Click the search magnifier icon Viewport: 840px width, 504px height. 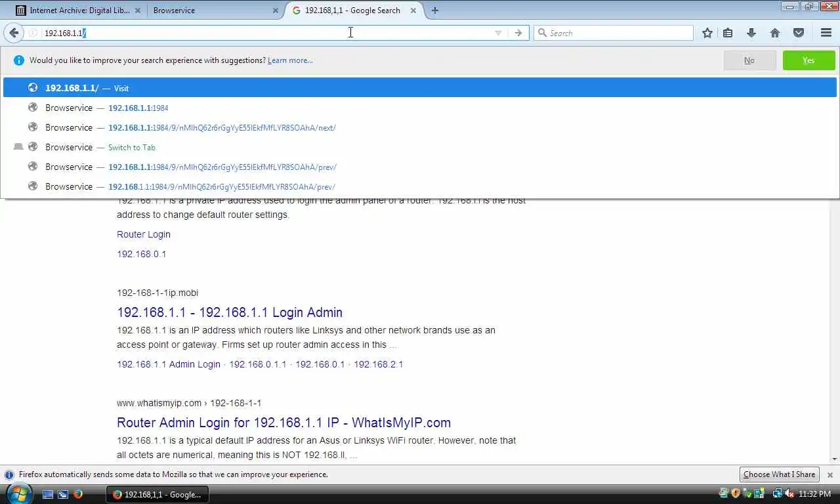[x=542, y=33]
